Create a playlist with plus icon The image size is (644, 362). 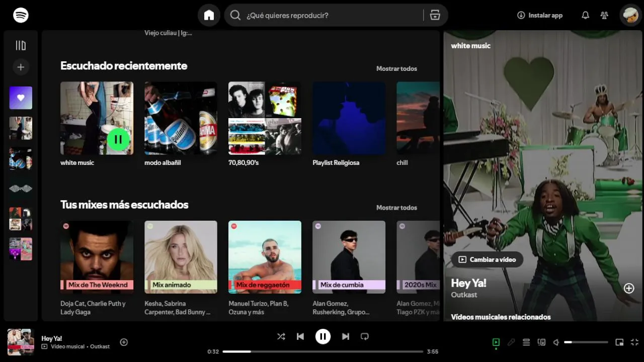(x=21, y=67)
